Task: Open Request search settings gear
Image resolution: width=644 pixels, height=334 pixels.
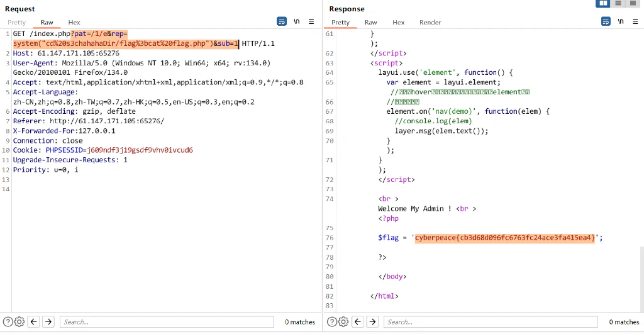Action: (x=19, y=321)
